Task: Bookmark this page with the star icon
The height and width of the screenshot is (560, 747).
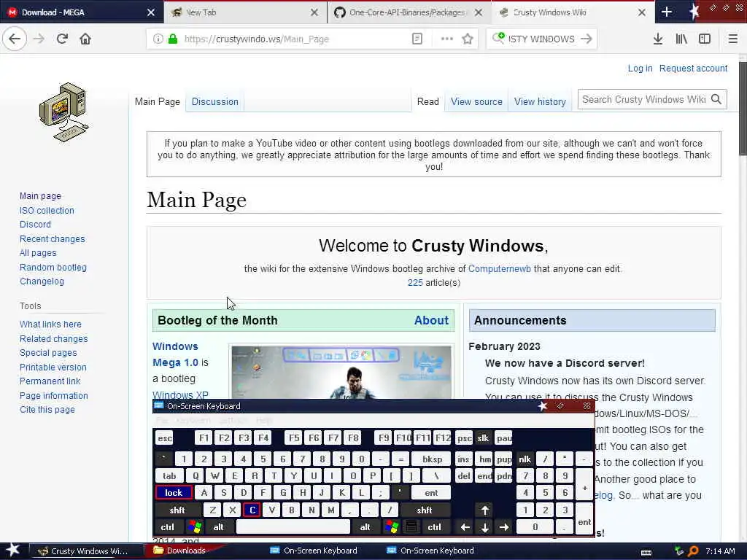Action: pos(468,39)
